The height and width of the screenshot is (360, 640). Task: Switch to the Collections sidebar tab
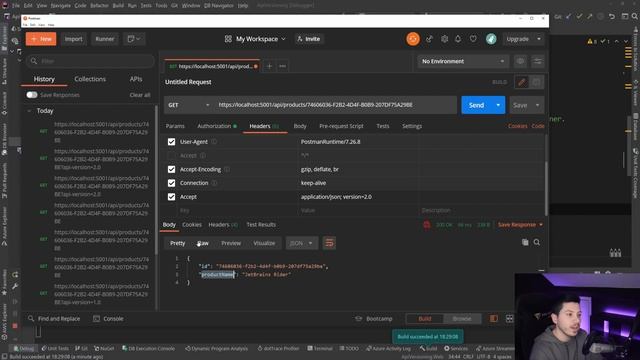[x=90, y=79]
